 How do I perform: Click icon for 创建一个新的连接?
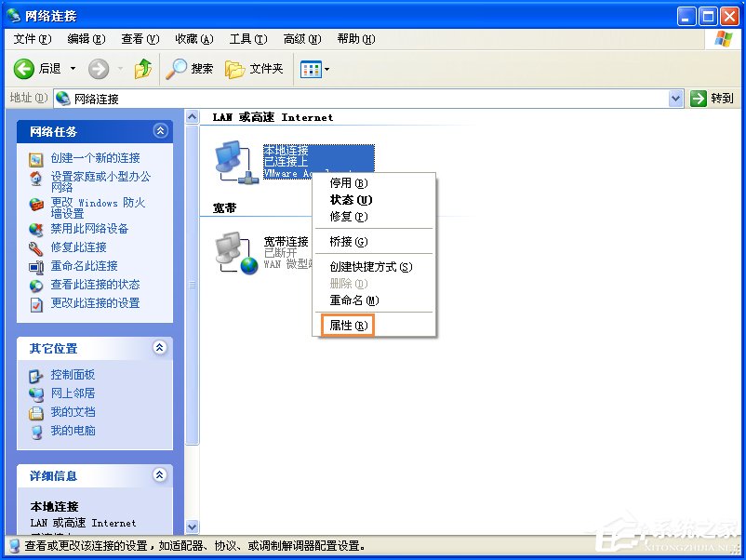tap(35, 159)
